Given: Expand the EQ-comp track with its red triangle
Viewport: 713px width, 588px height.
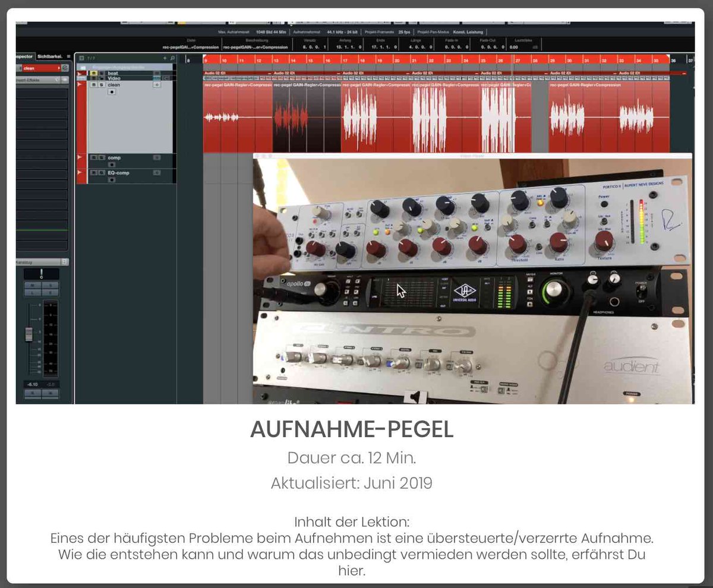Looking at the screenshot, I should (x=79, y=173).
